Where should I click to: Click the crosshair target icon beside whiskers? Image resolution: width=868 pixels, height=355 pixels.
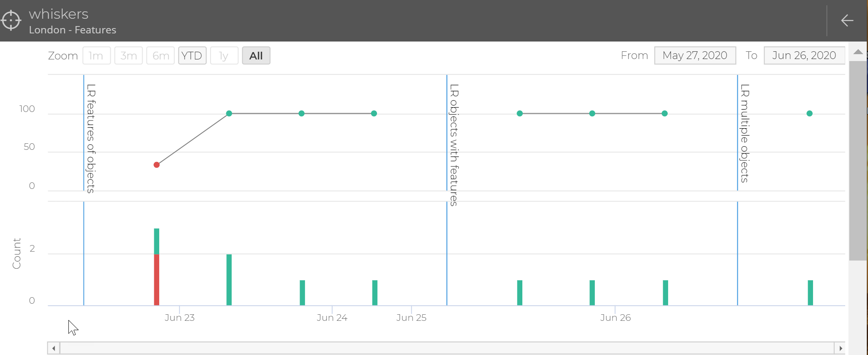click(x=11, y=20)
